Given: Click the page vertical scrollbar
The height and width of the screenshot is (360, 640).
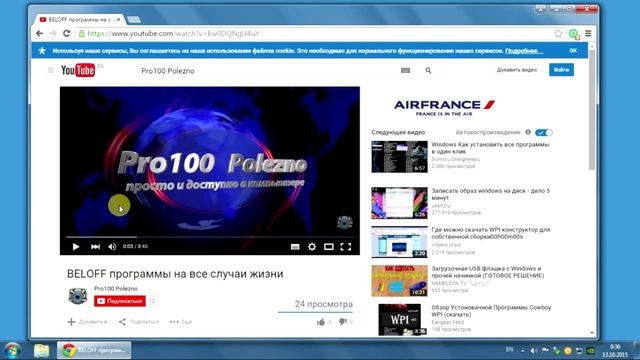Looking at the screenshot, I should point(592,110).
